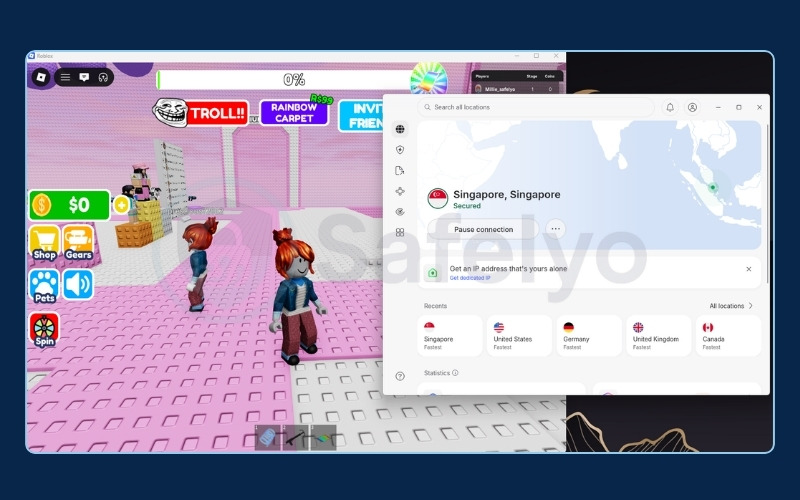The image size is (800, 500).
Task: Click the RAINBOW CARPET purple button
Action: point(294,112)
